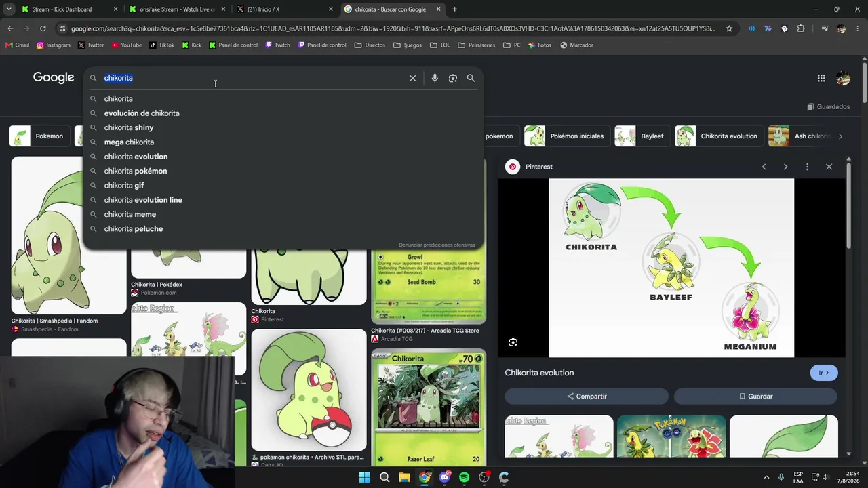This screenshot has height=488, width=868.
Task: Go to the Google homepage logo
Action: click(54, 77)
